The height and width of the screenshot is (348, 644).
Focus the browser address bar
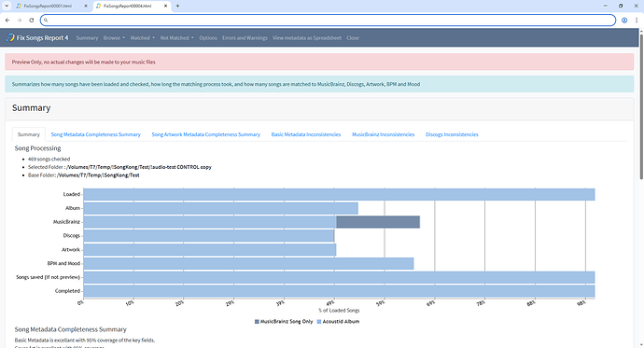click(328, 21)
